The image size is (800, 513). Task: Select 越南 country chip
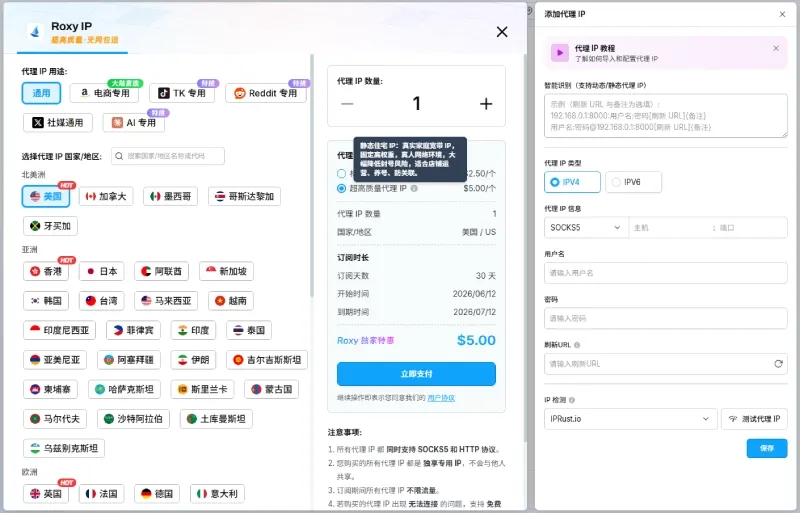231,301
